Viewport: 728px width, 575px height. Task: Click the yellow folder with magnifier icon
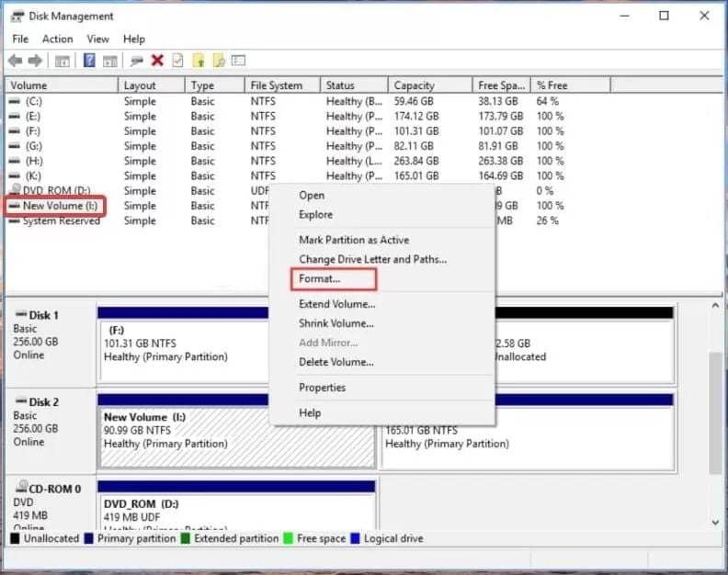tap(219, 61)
